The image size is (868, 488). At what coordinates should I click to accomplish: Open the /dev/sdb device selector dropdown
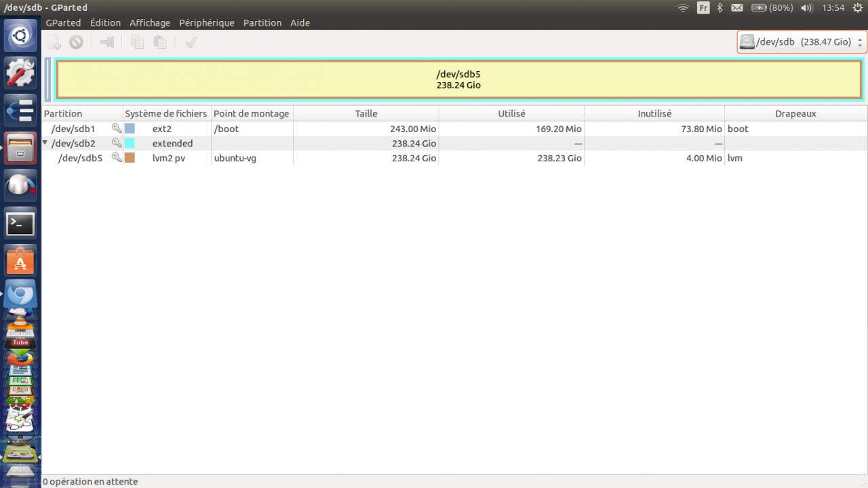[x=802, y=42]
